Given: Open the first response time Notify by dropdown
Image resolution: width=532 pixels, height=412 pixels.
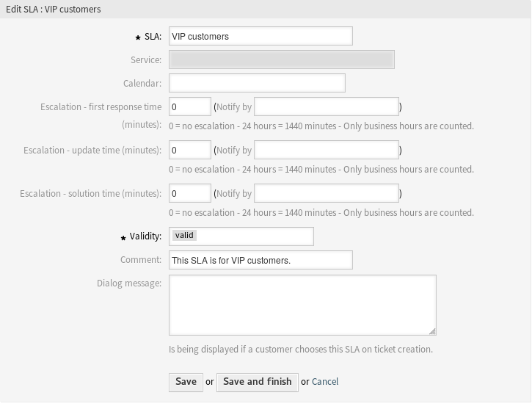Looking at the screenshot, I should pos(327,106).
